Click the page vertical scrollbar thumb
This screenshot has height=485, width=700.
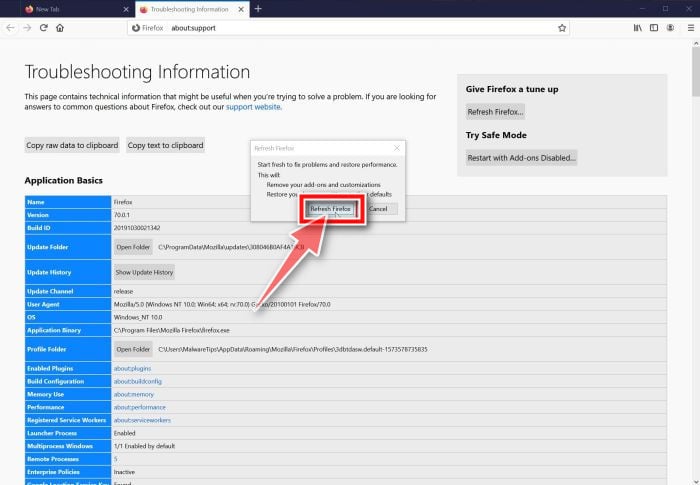coord(696,71)
